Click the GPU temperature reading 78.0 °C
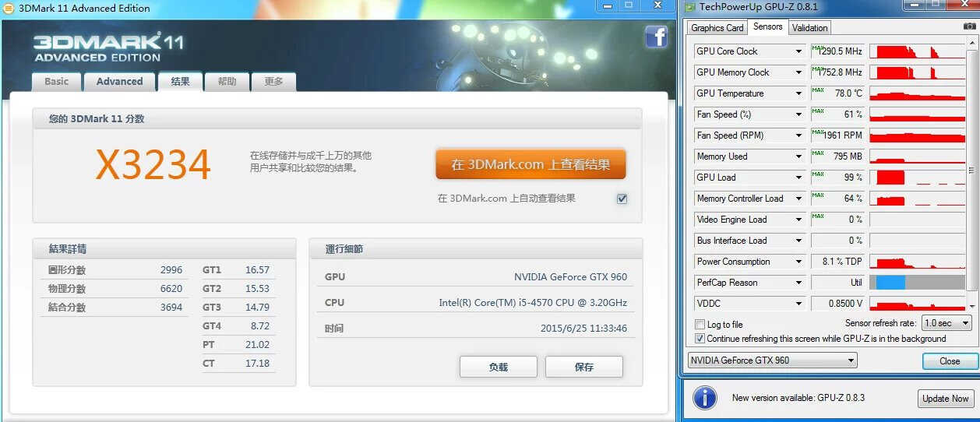 (x=848, y=93)
